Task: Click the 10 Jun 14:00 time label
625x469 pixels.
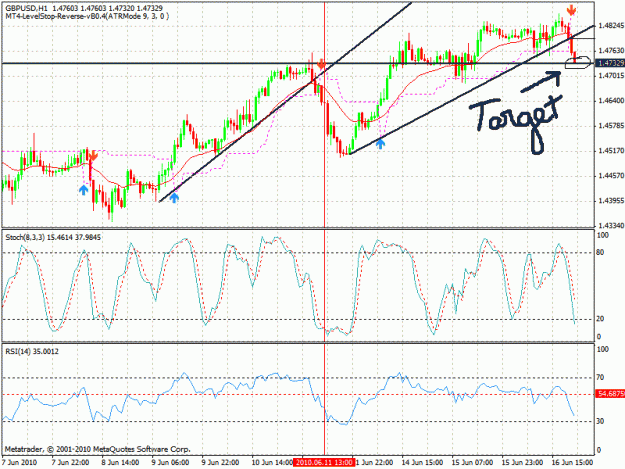Action: pyautogui.click(x=272, y=463)
